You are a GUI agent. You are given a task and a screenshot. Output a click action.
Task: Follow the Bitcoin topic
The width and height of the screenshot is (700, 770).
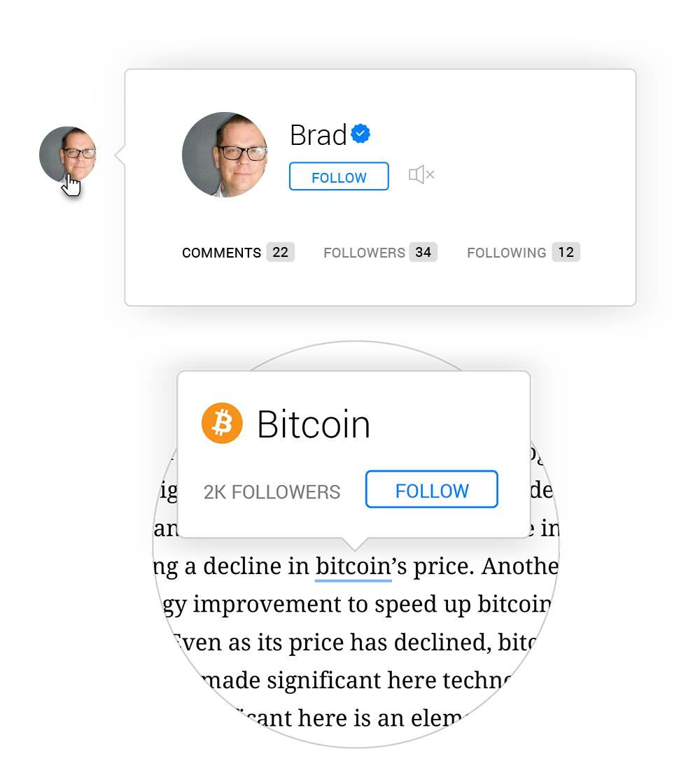432,489
